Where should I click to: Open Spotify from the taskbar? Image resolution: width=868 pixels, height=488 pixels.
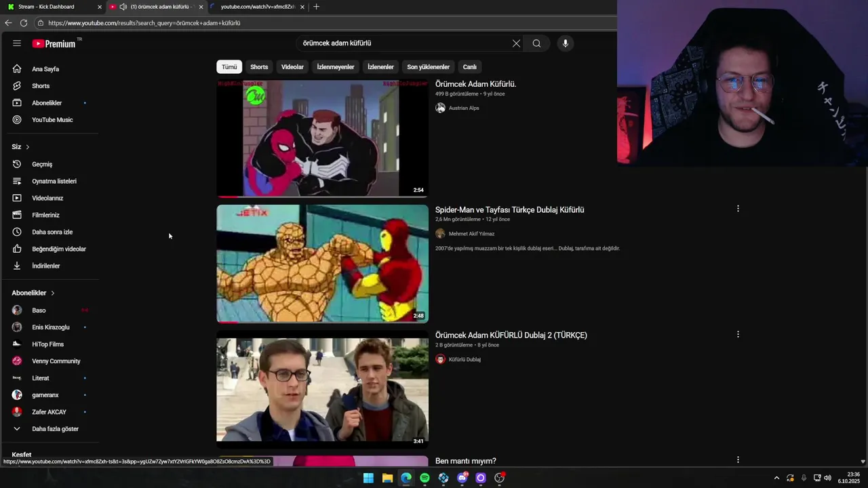(425, 478)
